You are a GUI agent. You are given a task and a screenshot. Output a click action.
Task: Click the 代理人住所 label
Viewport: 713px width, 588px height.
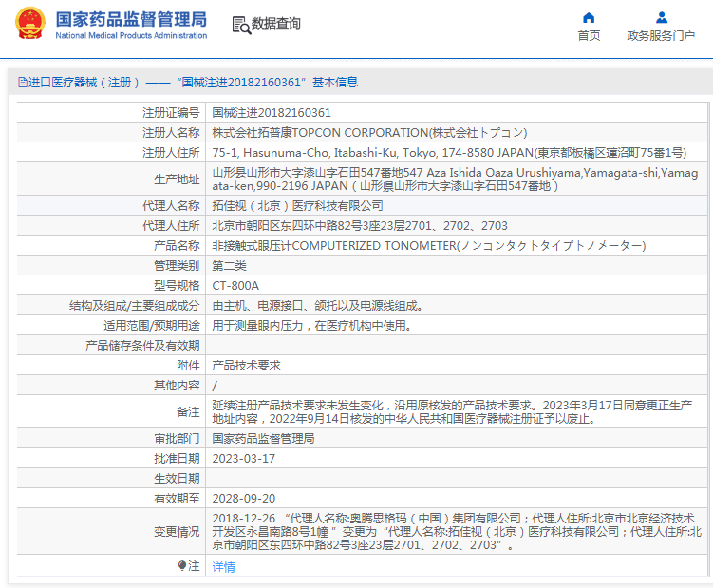point(171,226)
